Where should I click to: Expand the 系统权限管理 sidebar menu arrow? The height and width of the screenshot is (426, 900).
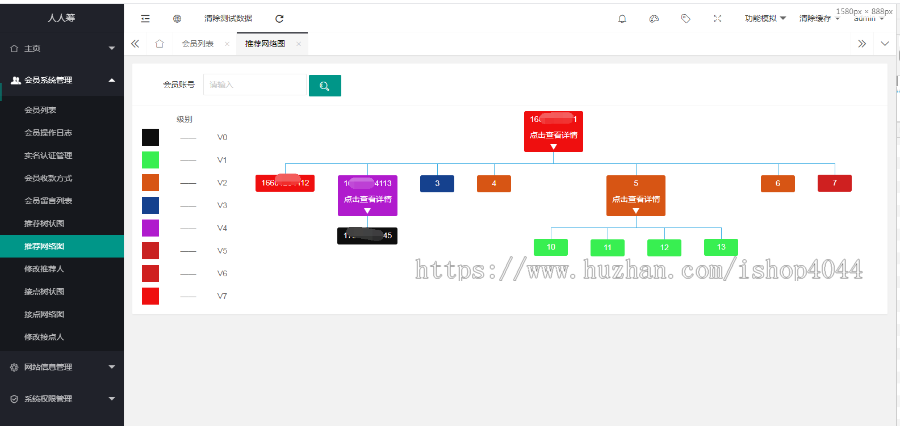point(112,398)
